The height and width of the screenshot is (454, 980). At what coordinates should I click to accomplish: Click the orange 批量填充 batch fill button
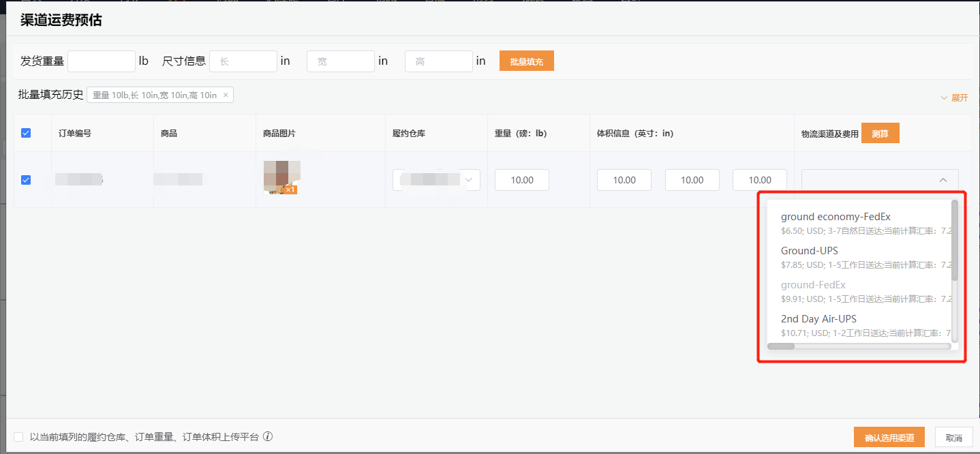click(526, 61)
